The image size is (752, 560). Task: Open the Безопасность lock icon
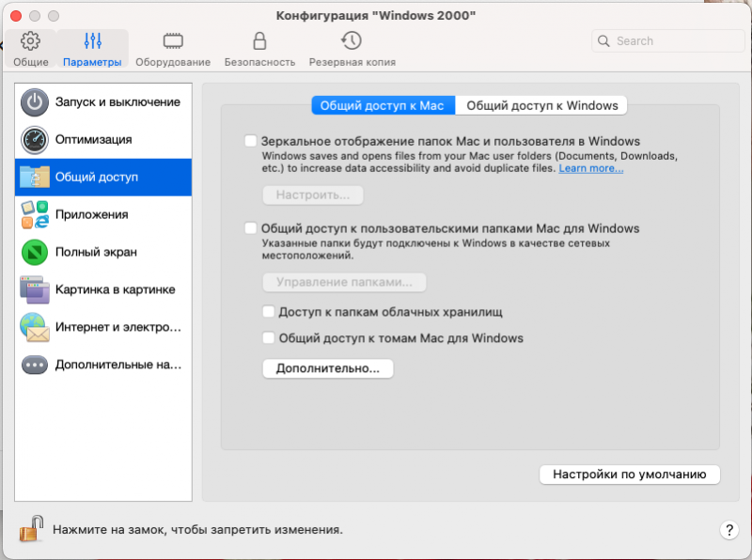coord(259,41)
